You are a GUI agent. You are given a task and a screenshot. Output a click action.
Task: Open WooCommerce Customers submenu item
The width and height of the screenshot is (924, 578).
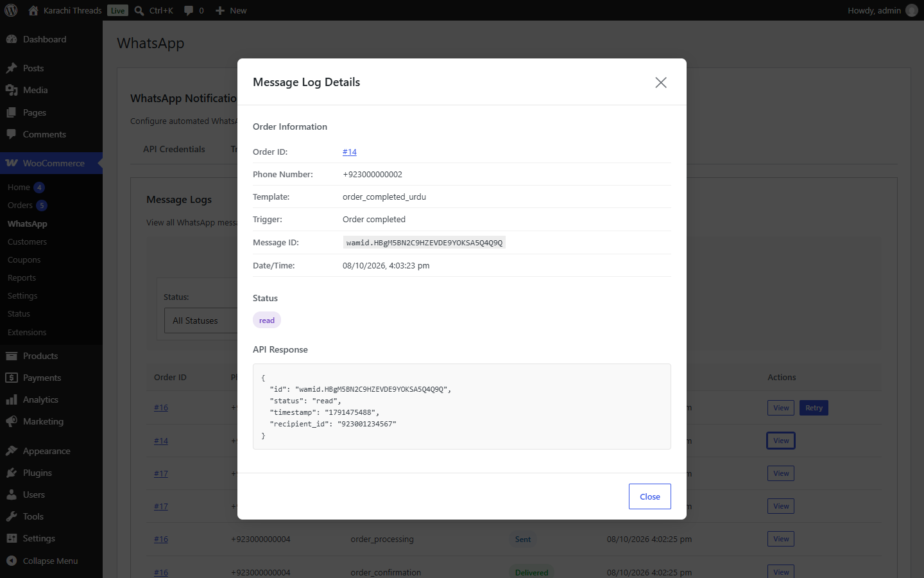point(27,242)
